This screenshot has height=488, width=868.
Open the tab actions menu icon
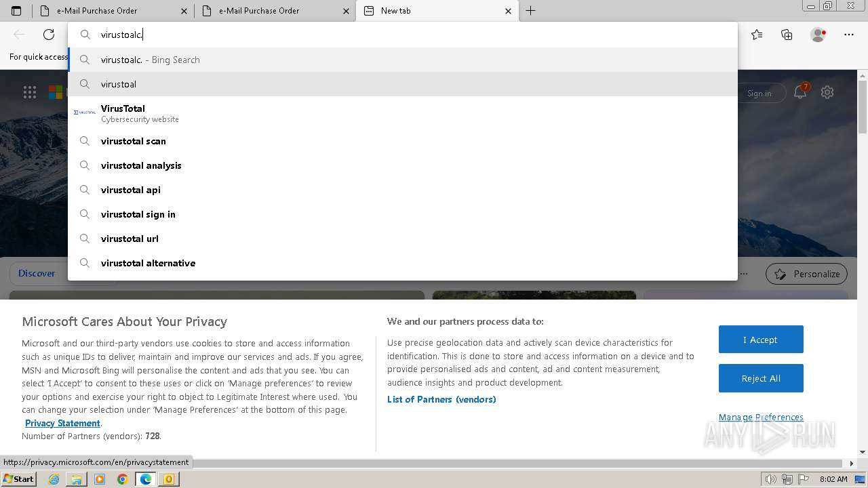[x=16, y=11]
